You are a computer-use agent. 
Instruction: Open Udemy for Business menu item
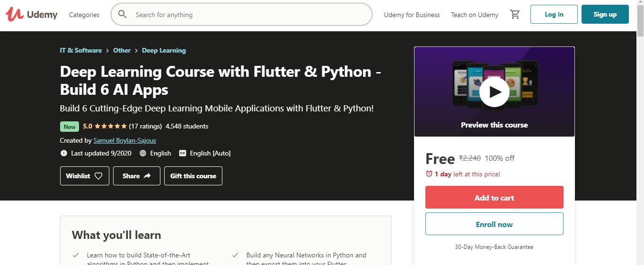tap(412, 15)
